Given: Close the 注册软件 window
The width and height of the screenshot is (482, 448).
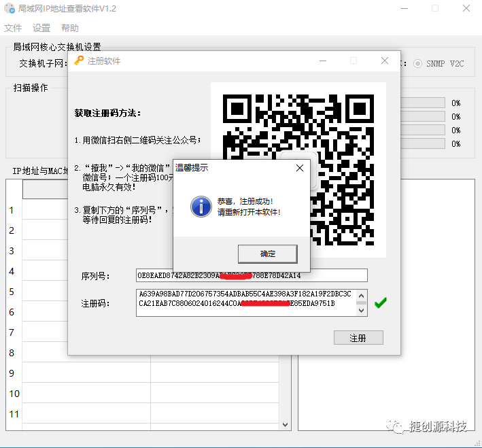Looking at the screenshot, I should [x=385, y=61].
